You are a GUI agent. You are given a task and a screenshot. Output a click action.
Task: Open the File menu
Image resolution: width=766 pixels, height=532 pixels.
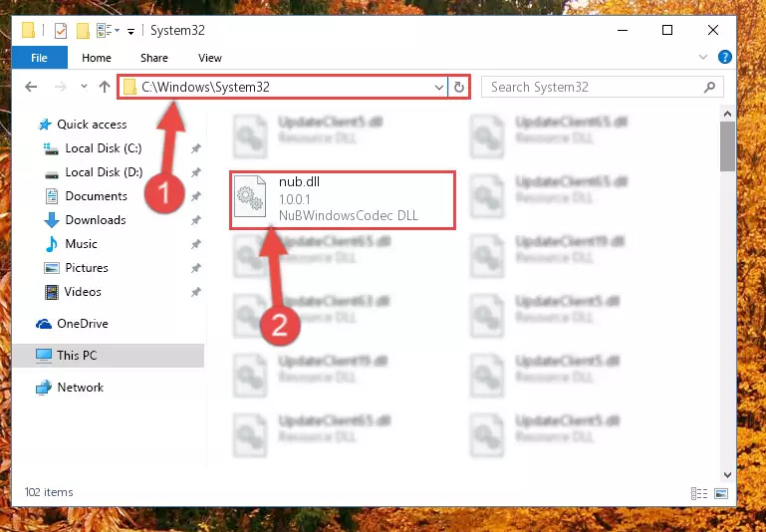(x=39, y=58)
